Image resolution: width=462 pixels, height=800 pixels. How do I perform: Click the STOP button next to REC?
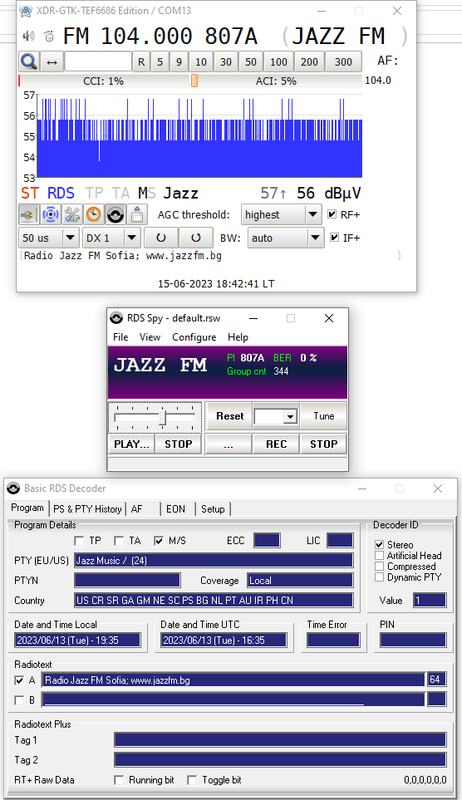point(323,444)
